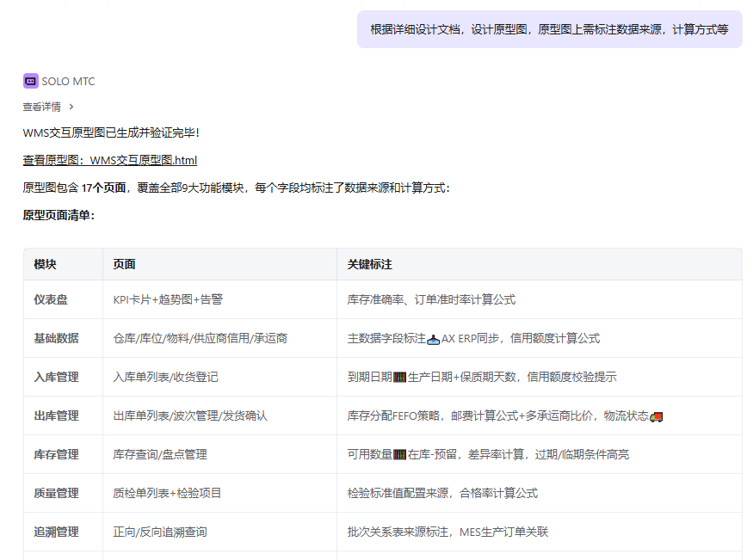753x560 pixels.
Task: Expand the 查看详情 chevron arrow
Action: 71,107
